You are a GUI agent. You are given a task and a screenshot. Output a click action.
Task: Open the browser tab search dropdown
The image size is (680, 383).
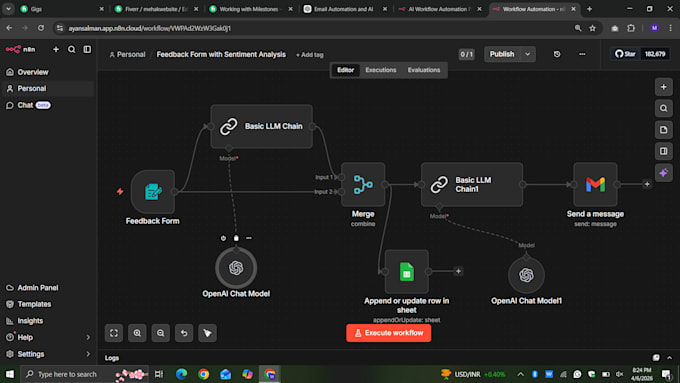[x=8, y=9]
